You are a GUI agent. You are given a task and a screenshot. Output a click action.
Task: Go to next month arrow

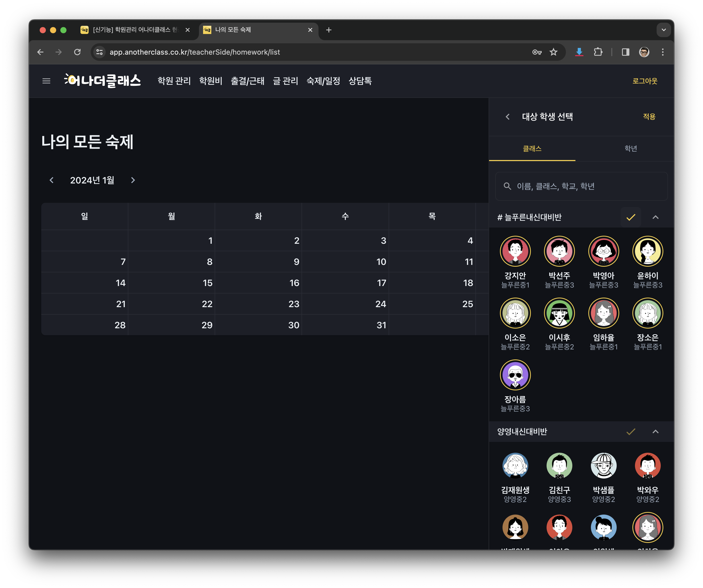(x=133, y=180)
